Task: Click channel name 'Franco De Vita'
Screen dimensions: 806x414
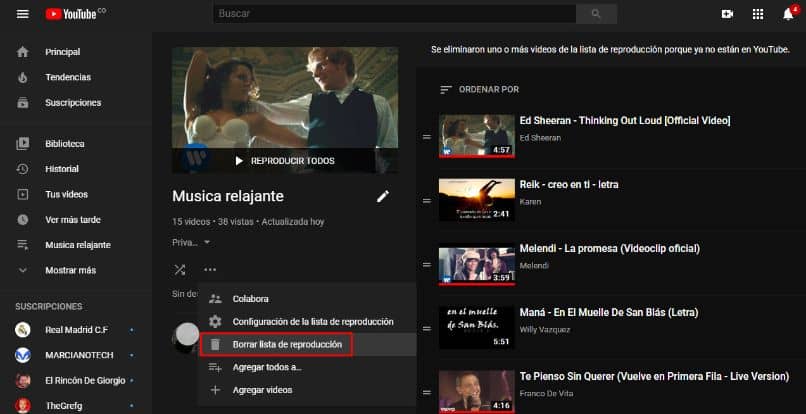Action: coord(546,393)
